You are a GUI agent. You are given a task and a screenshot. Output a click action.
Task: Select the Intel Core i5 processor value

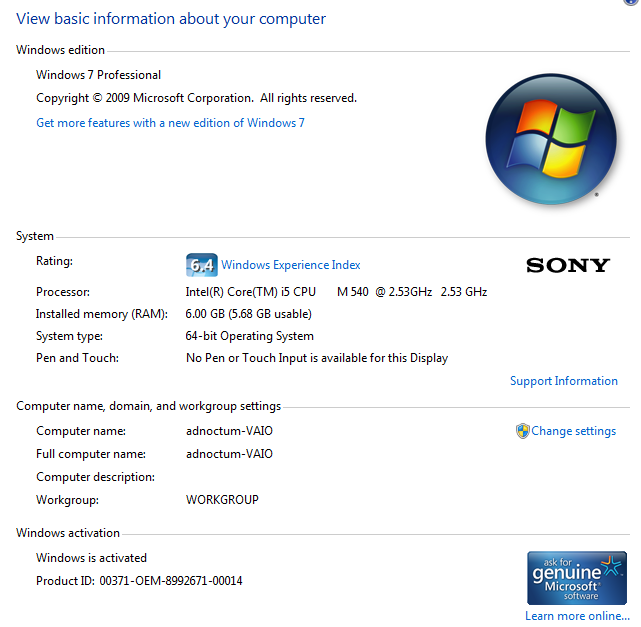pyautogui.click(x=336, y=292)
